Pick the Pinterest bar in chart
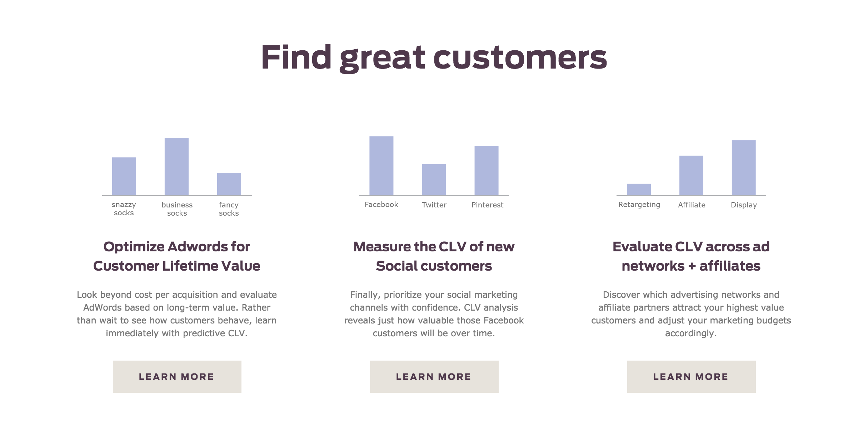Viewport: 868px width, 442px height. (486, 170)
